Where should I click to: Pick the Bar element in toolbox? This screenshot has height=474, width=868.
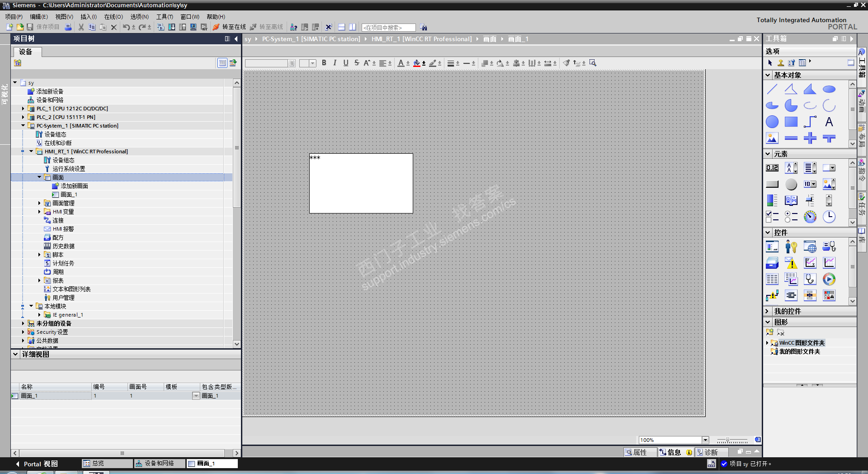[772, 200]
